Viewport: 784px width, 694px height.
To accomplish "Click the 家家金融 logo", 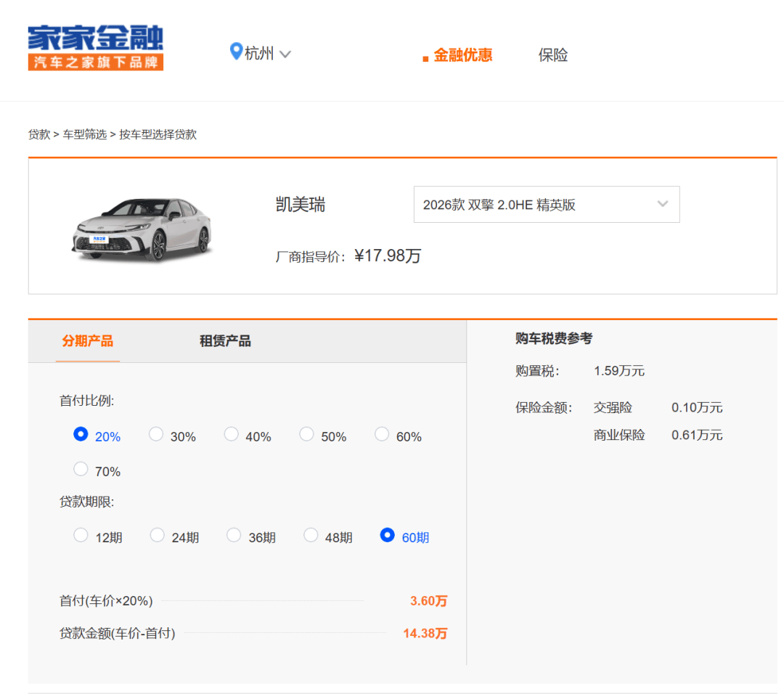I will (x=95, y=48).
